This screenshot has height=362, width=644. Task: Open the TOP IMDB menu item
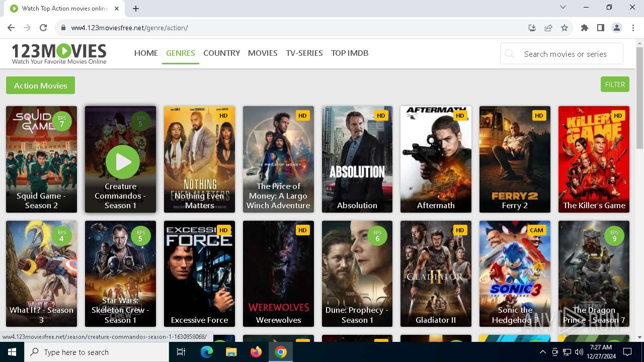[x=350, y=53]
